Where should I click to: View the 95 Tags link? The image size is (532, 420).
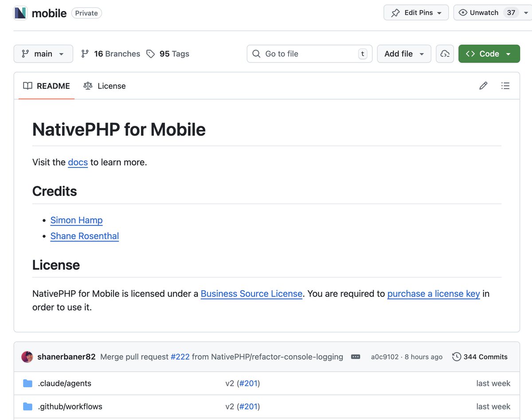168,54
